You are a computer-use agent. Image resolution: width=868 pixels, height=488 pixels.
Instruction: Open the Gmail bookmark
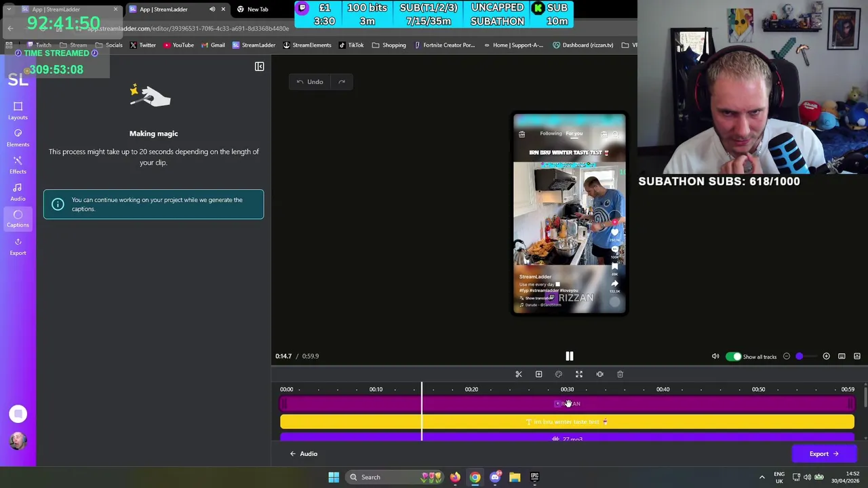[213, 45]
